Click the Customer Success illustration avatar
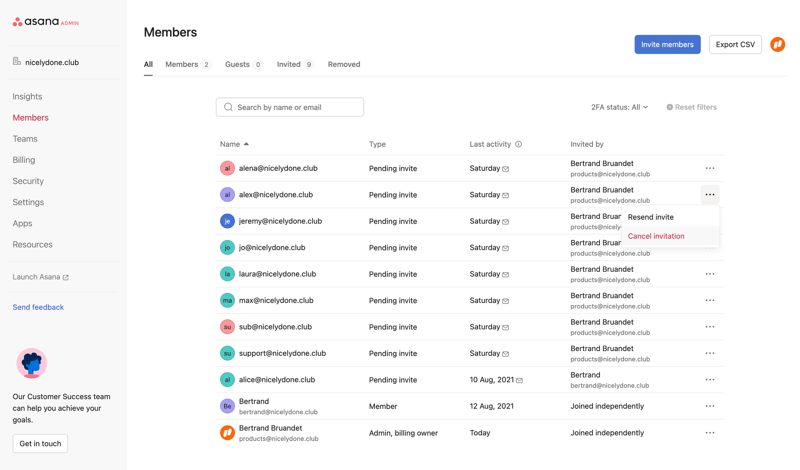Viewport: 800px width, 470px height. [32, 363]
